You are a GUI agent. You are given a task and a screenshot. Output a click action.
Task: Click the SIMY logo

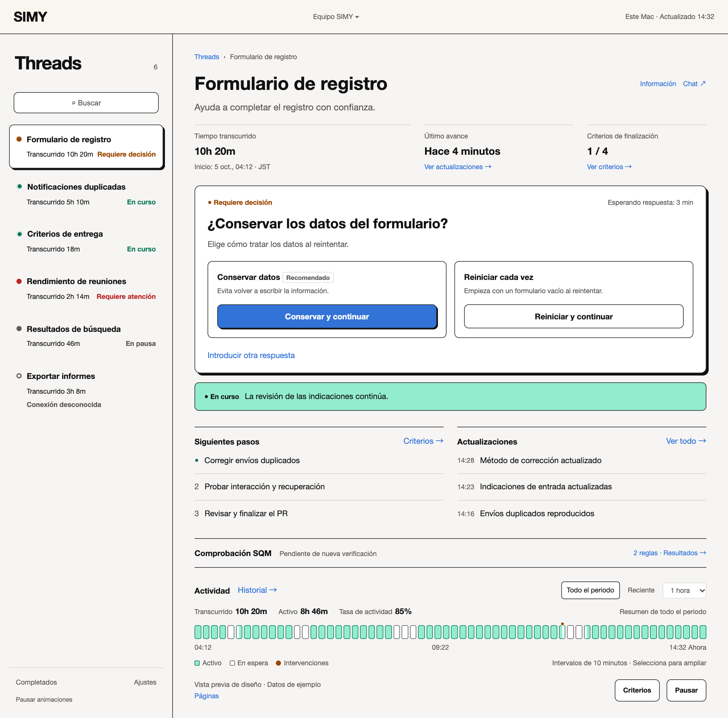pos(30,17)
